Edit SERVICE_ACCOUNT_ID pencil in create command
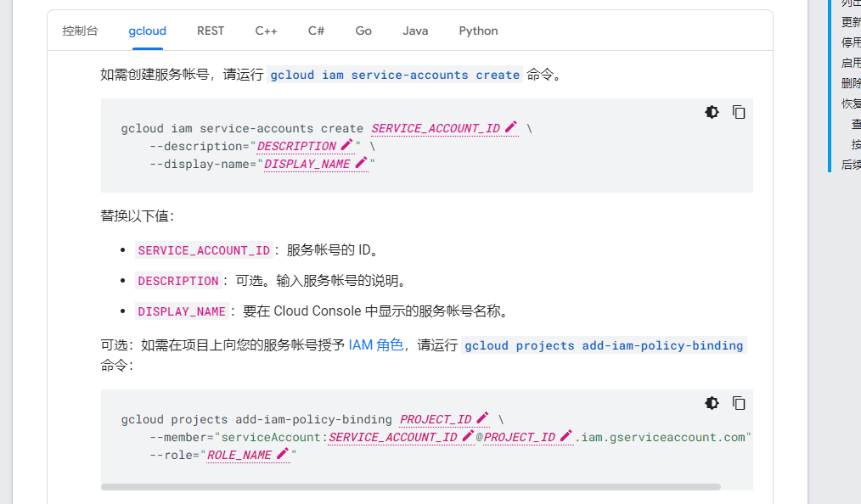The height and width of the screenshot is (504, 861). click(510, 127)
